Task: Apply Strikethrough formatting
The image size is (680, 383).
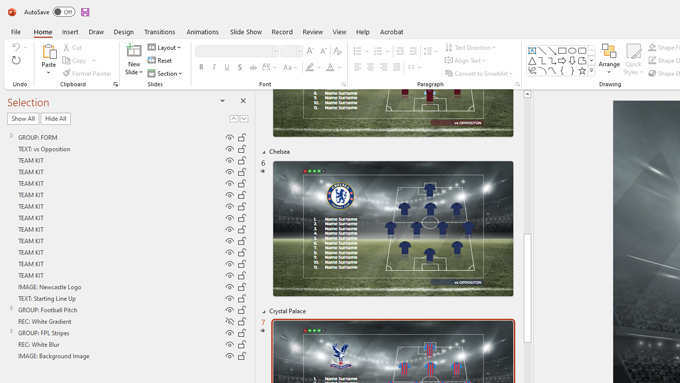Action: coord(253,67)
